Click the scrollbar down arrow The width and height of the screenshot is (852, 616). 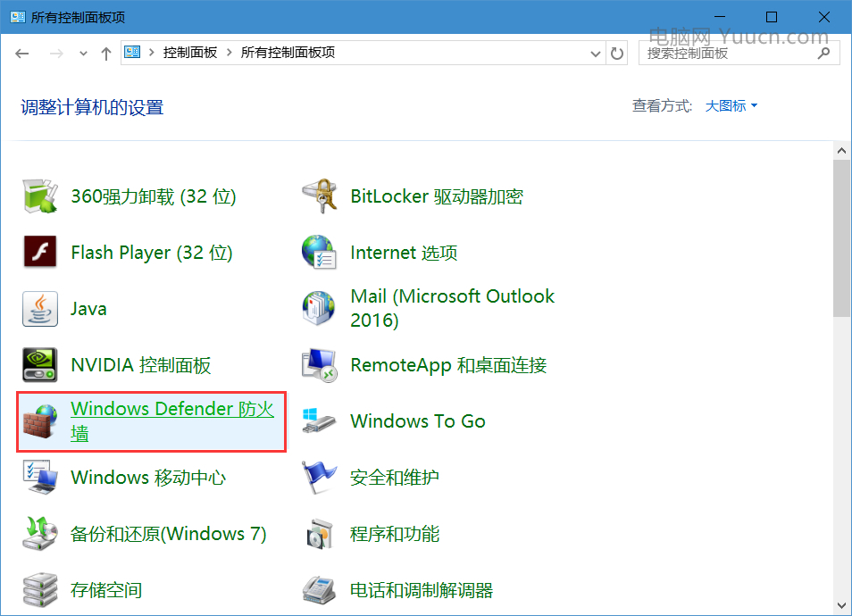841,605
